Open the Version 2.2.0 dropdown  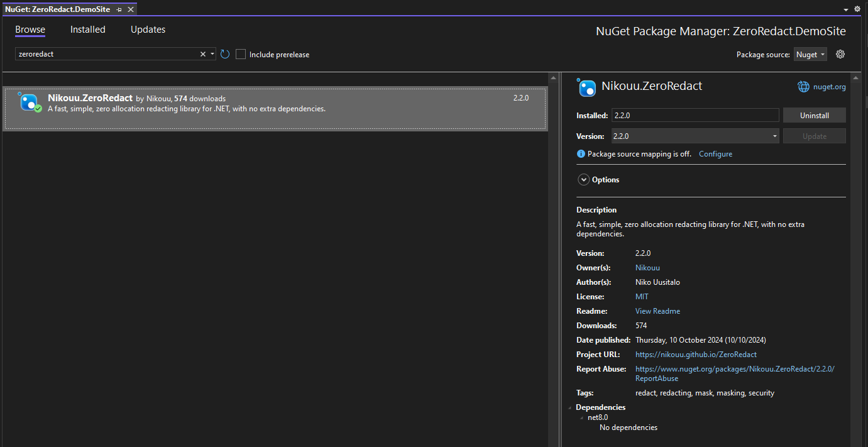point(695,136)
